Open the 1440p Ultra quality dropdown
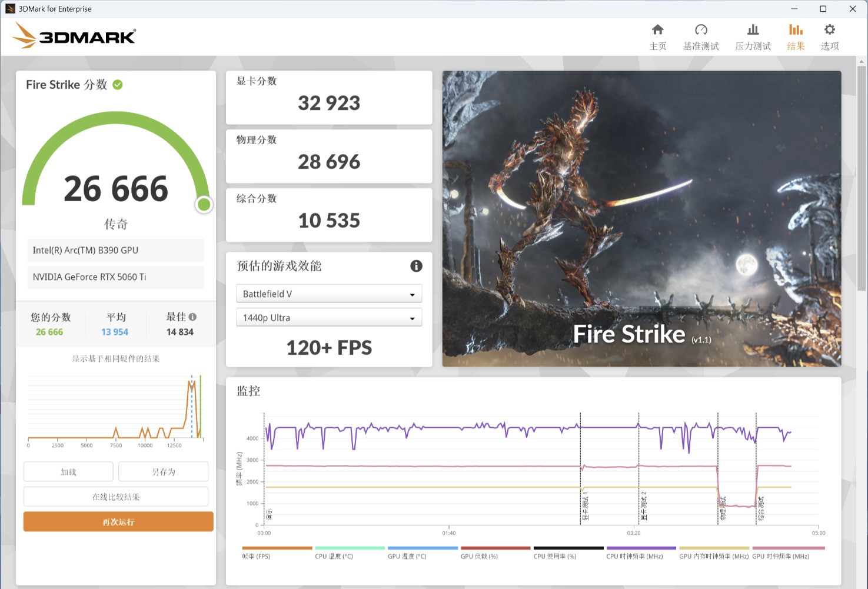The image size is (868, 589). 328,317
